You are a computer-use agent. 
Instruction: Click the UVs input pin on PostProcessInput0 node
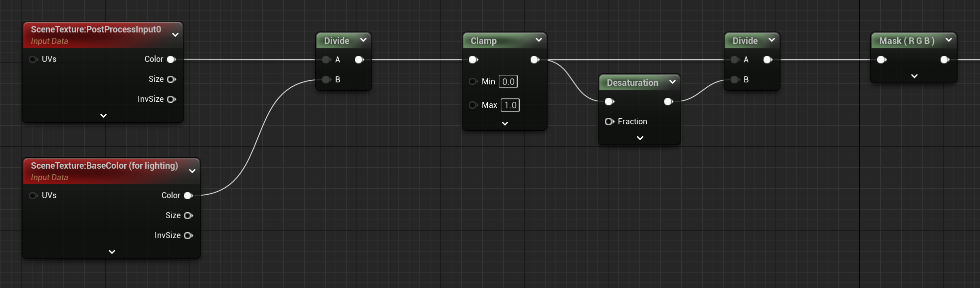[x=33, y=59]
